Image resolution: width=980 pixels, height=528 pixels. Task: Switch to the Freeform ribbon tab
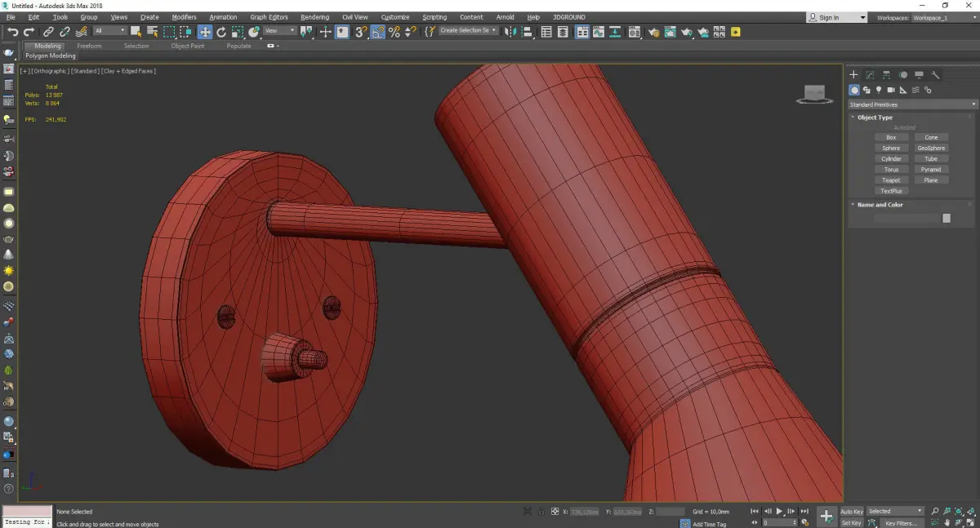pos(89,46)
